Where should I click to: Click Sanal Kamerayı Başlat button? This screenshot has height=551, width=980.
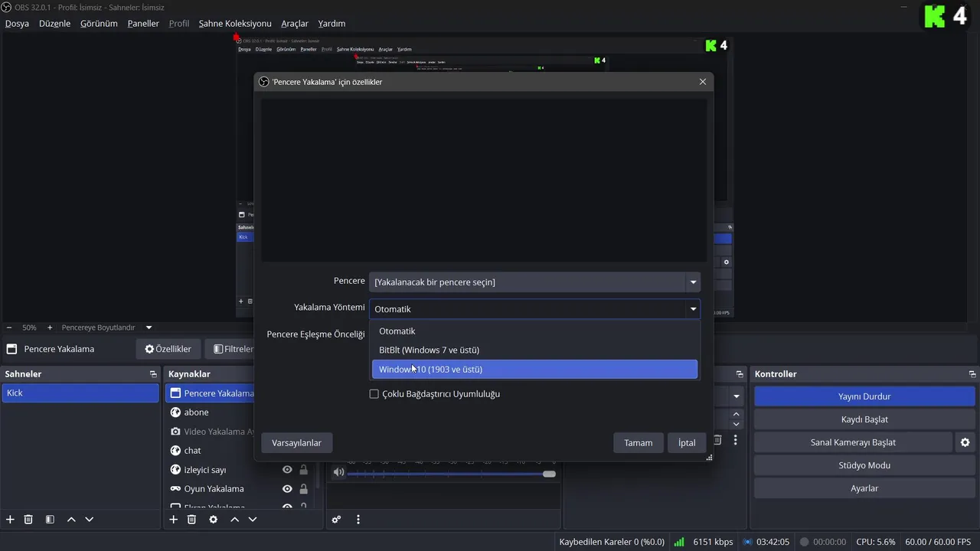tap(853, 442)
